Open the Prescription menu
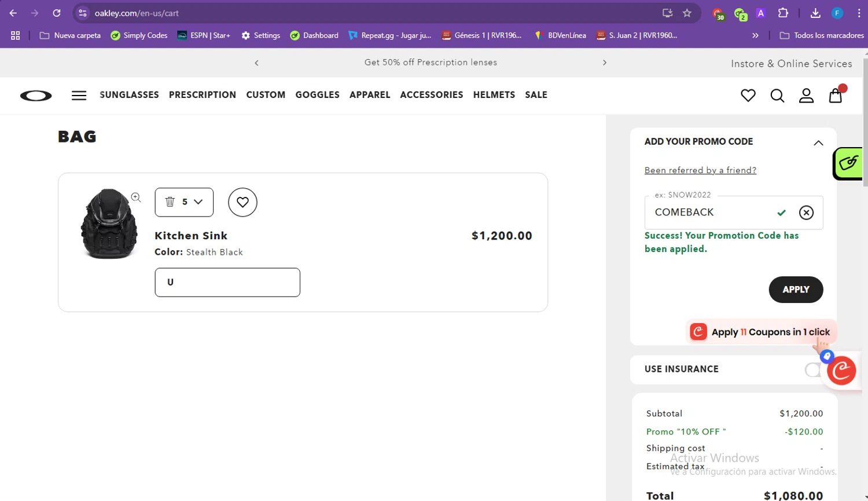 coord(203,95)
